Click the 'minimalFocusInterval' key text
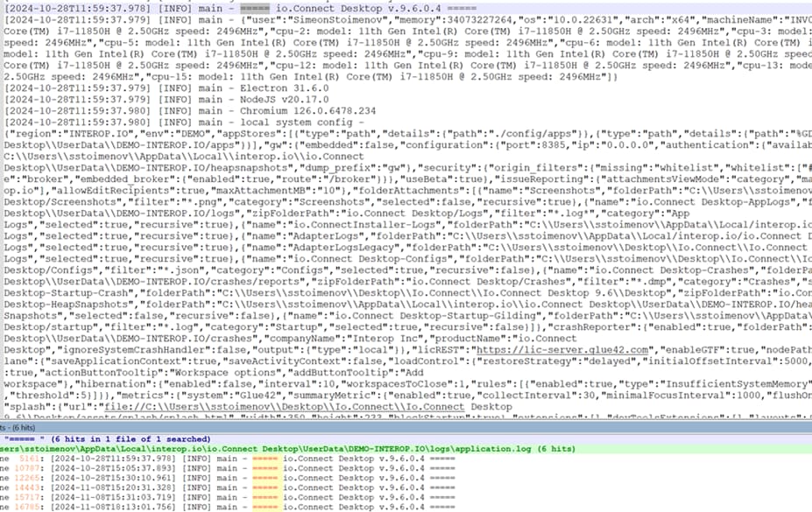Screen dimensions: 812x512 click(x=655, y=395)
